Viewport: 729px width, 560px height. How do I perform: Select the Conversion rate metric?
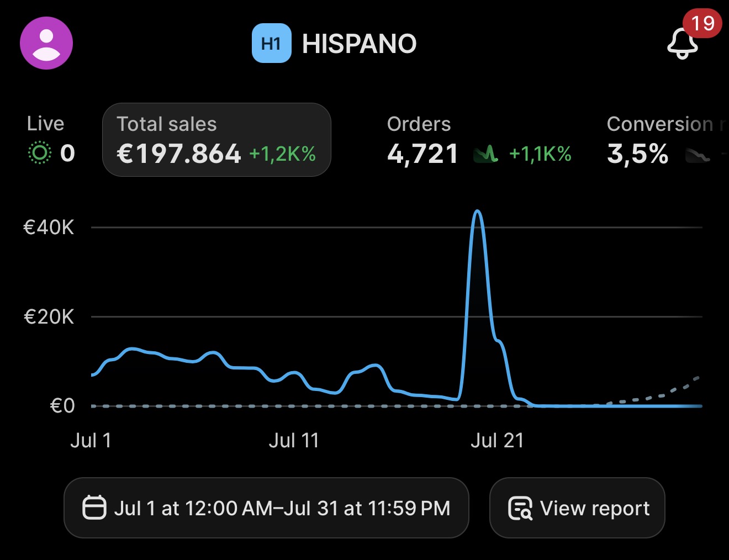point(667,140)
